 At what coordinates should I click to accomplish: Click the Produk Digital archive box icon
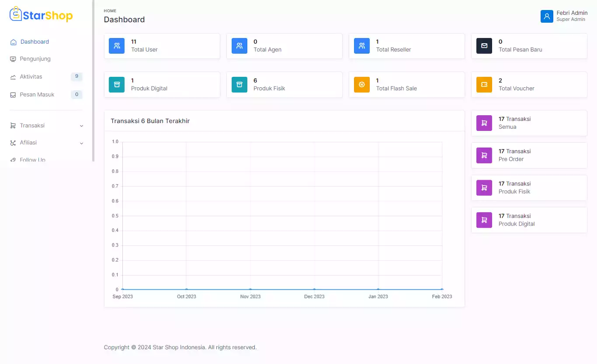pyautogui.click(x=117, y=85)
